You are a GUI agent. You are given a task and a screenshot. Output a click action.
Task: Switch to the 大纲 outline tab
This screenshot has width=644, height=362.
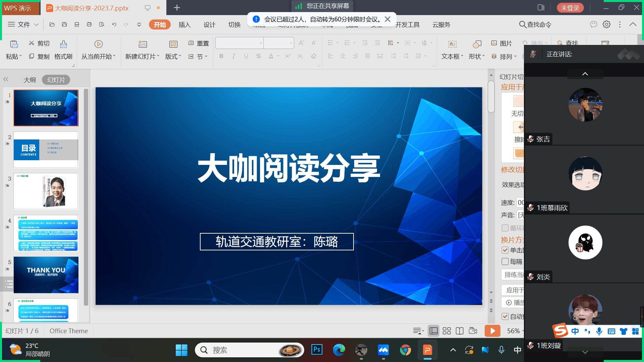(30, 80)
